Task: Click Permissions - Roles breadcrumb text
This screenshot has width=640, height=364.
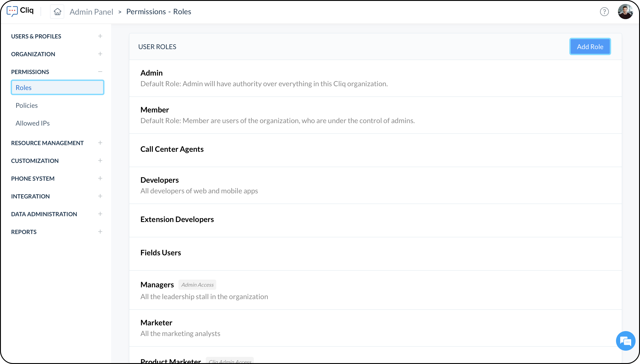Action: pos(158,12)
